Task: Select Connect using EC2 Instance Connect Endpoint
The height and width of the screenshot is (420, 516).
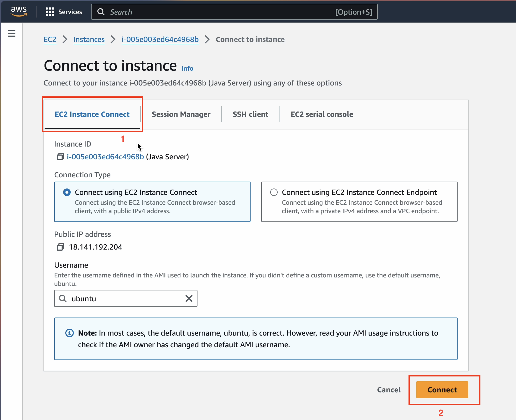Action: pyautogui.click(x=274, y=192)
